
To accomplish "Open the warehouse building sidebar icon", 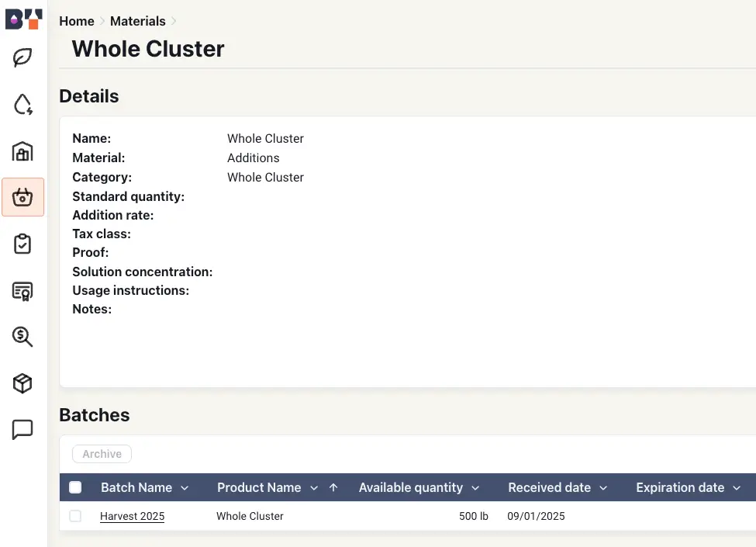I will pyautogui.click(x=22, y=151).
